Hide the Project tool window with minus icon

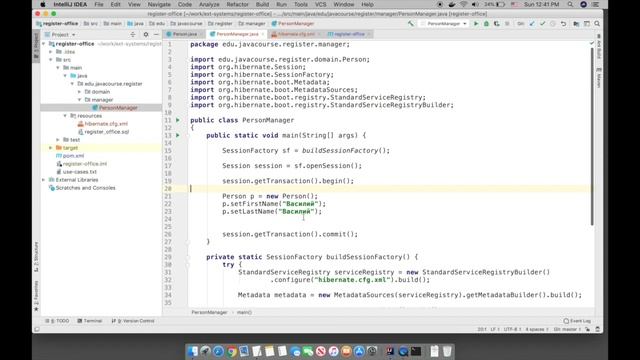tap(156, 35)
